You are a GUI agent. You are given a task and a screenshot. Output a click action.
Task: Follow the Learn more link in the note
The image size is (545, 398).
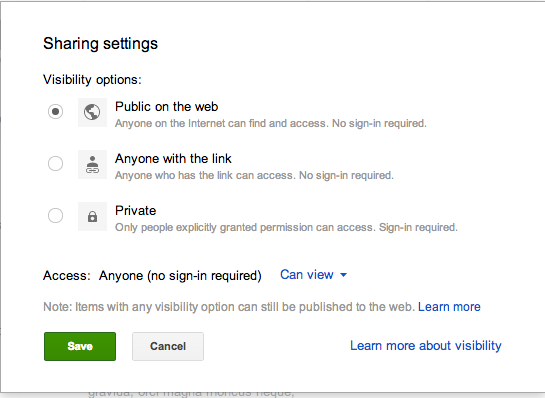(449, 307)
